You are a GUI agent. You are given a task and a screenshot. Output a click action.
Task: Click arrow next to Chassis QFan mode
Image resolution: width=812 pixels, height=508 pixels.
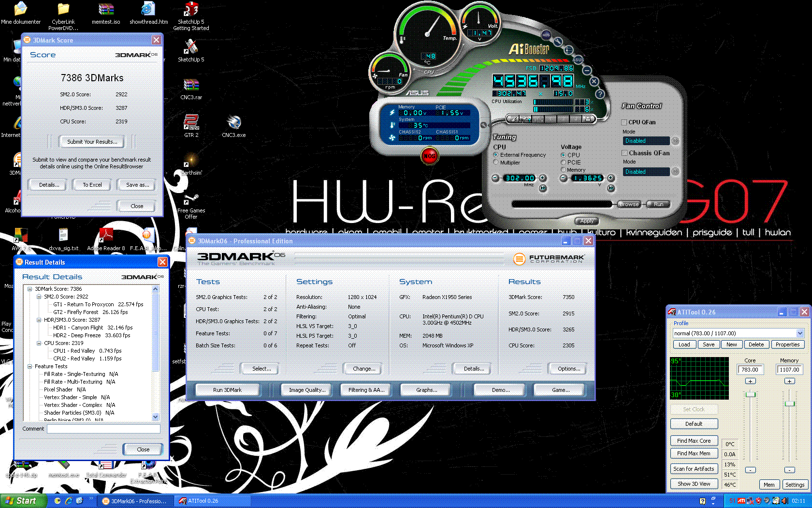coord(676,171)
